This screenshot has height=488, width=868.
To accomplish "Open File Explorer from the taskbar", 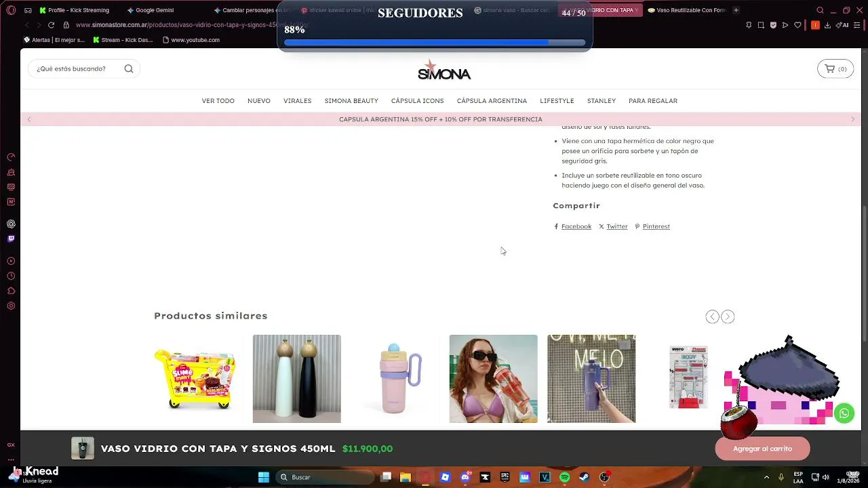I will tap(406, 477).
